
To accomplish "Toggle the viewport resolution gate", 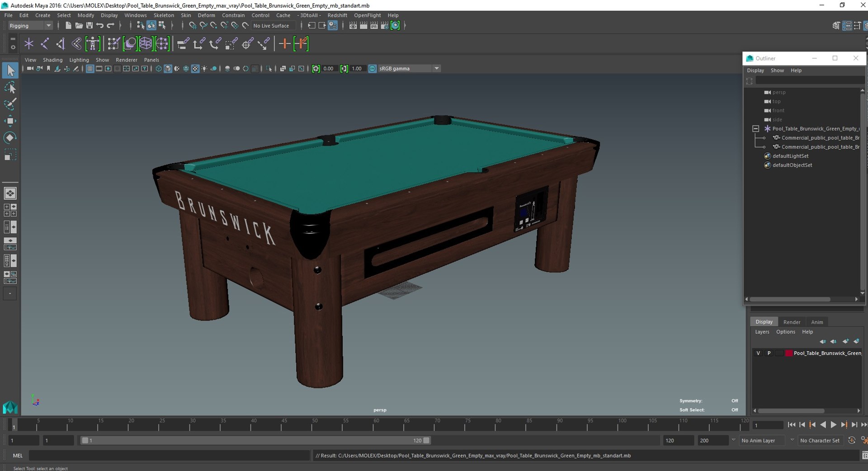I will (x=108, y=69).
